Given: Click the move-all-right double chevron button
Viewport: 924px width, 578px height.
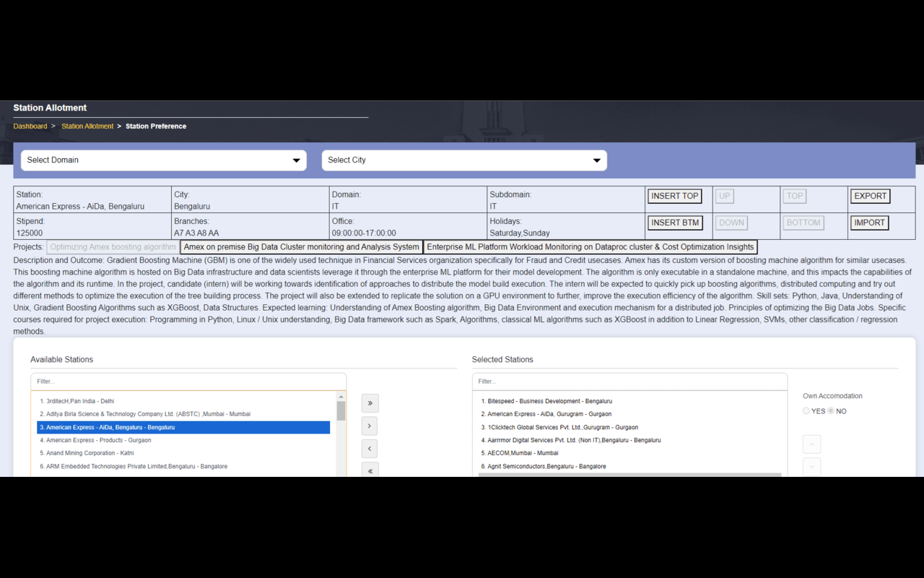Looking at the screenshot, I should 370,403.
